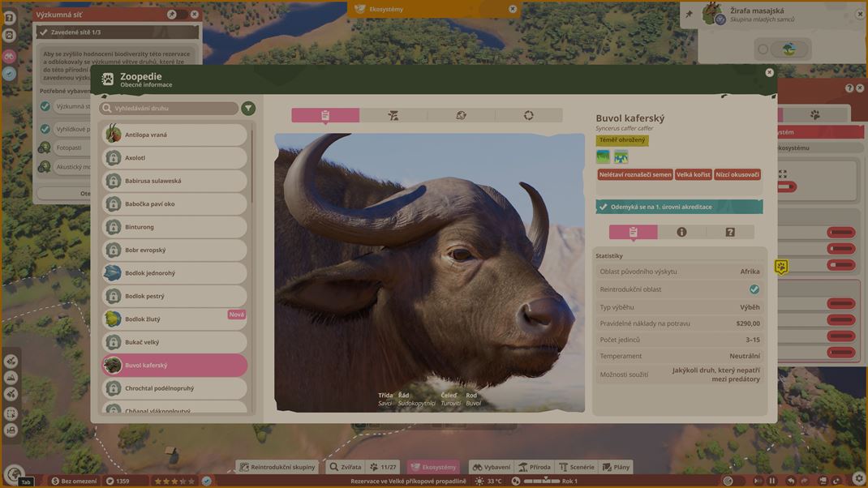Select Babočka paví oko entry

[174, 203]
